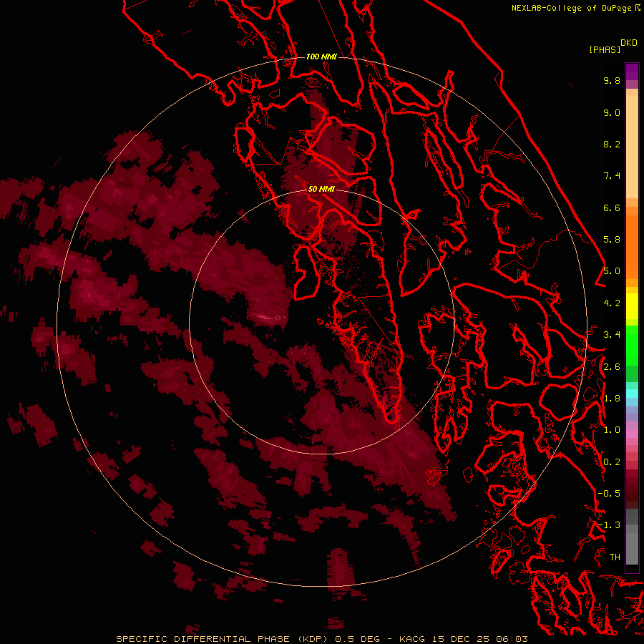This screenshot has width=644, height=644.
Task: Click the purple segment atop the color bar
Action: point(632,72)
